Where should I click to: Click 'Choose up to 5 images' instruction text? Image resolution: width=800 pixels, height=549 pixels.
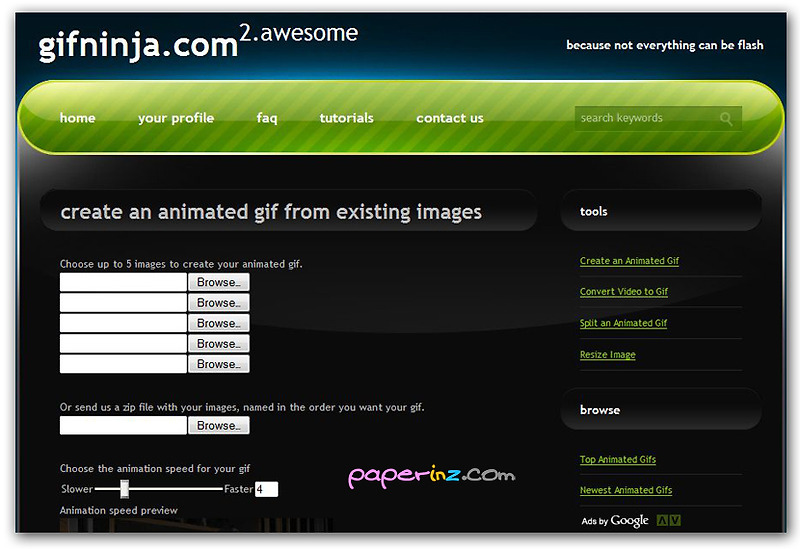click(x=181, y=264)
